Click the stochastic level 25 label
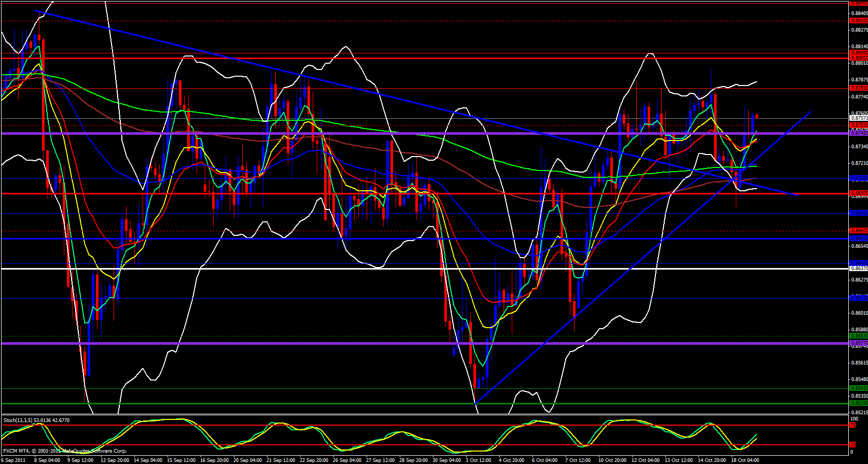The height and width of the screenshot is (464, 868). point(852,445)
